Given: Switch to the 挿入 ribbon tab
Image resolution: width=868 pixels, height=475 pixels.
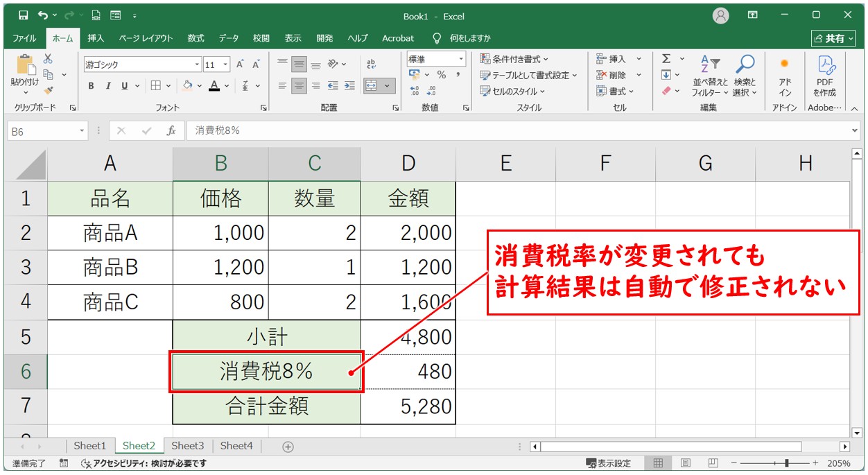Looking at the screenshot, I should pos(96,38).
